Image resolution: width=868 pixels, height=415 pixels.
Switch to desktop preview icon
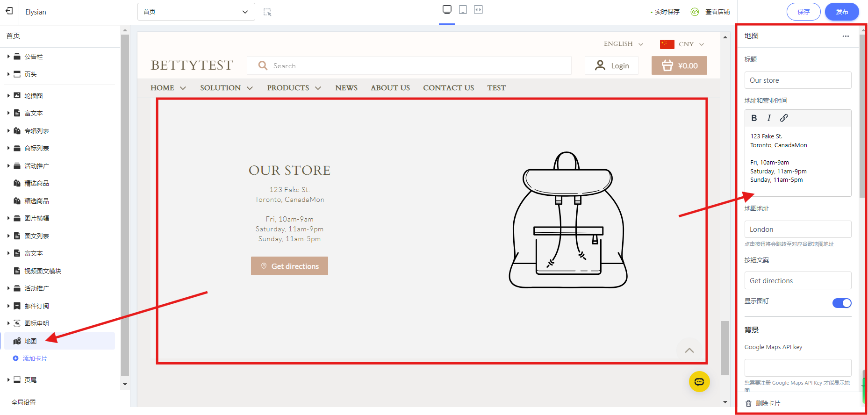pyautogui.click(x=447, y=10)
